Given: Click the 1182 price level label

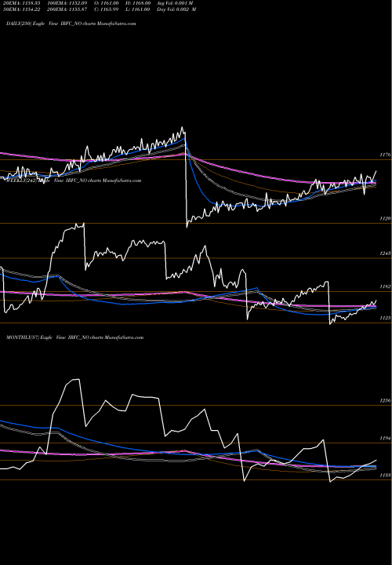Looking at the screenshot, I should pyautogui.click(x=385, y=286).
